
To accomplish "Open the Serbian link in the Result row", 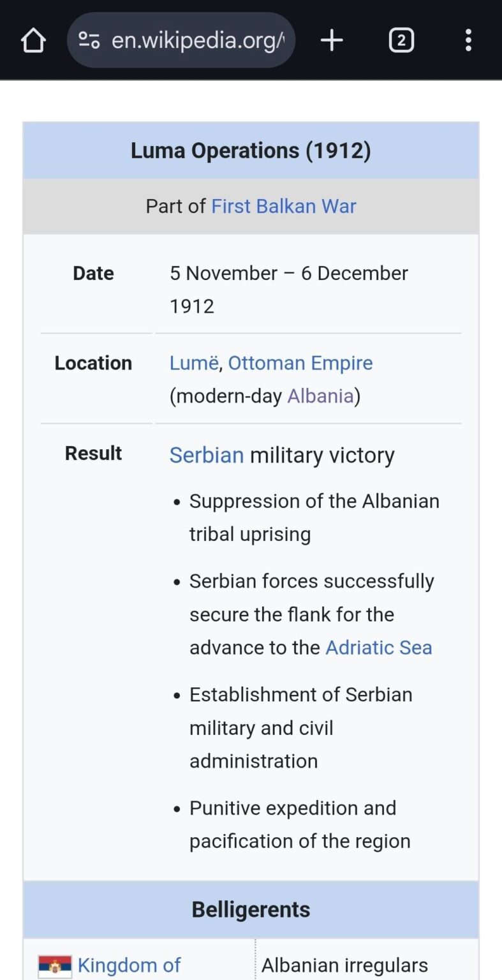I will pyautogui.click(x=206, y=455).
